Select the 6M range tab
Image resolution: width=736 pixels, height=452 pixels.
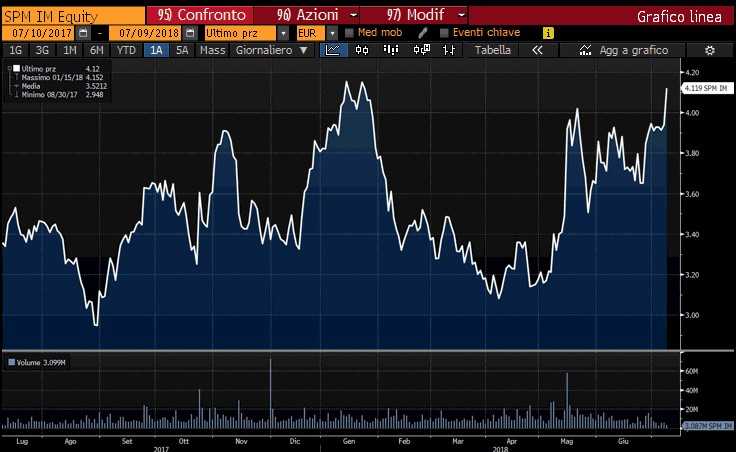point(96,50)
